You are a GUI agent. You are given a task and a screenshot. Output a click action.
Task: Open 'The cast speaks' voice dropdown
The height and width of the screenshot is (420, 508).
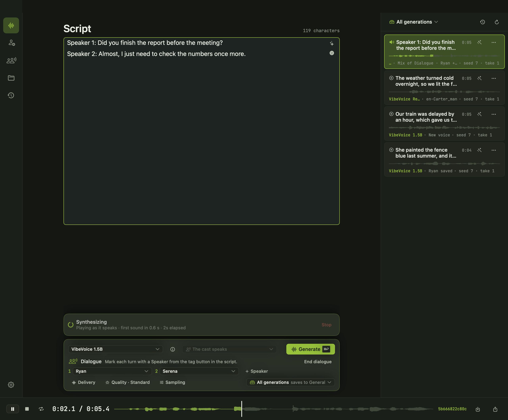pyautogui.click(x=229, y=349)
